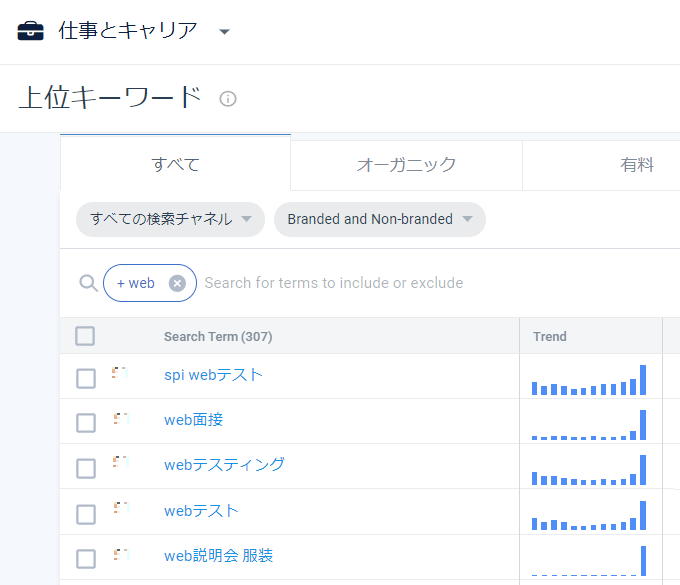Viewport: 680px width, 585px height.
Task: Click the small icon beside spi webテスト
Action: click(x=120, y=374)
